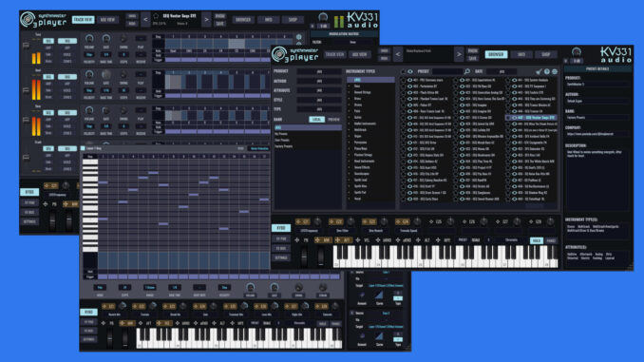This screenshot has width=644, height=362.
Task: Click the mod wheel in step sequencer window
Action: 125,338
